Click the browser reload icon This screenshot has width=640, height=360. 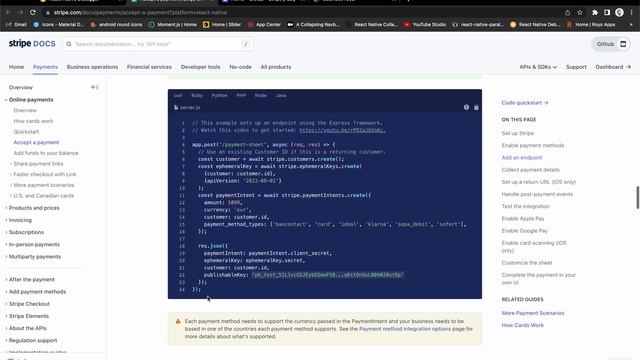pos(33,13)
